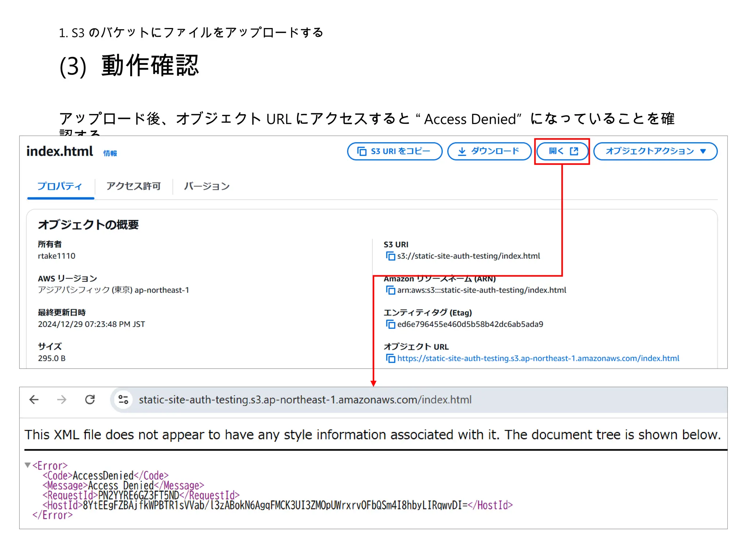Screen dimensions: 747x560
Task: Click the index.html object title
Action: point(60,151)
